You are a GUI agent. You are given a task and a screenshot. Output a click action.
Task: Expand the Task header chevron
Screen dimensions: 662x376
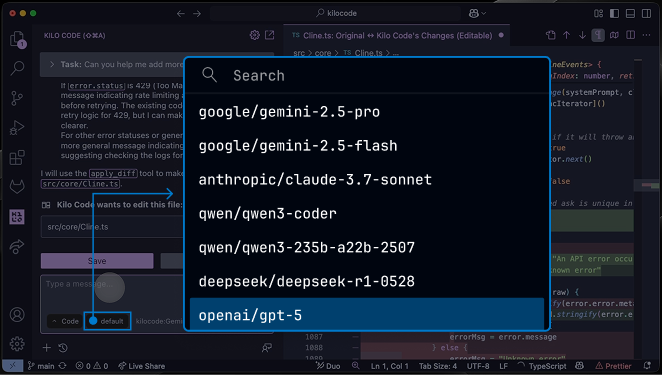pos(52,65)
